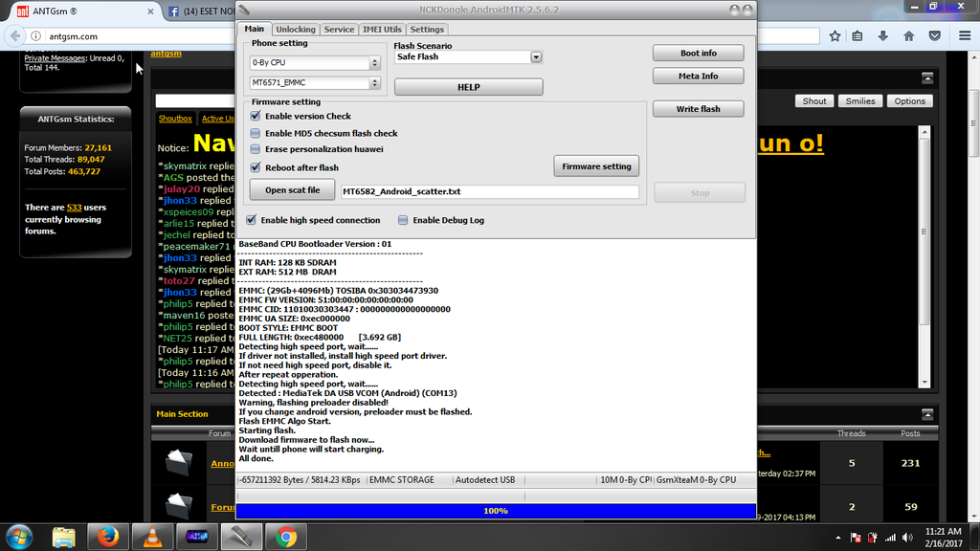
Task: Collapse the Main Section forum panel
Action: coord(926,413)
